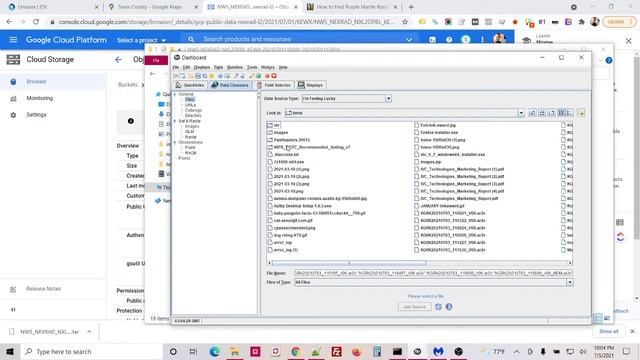Image resolution: width=640 pixels, height=360 pixels.
Task: Open Monitoring in Cloud Storage sidebar
Action: point(40,98)
